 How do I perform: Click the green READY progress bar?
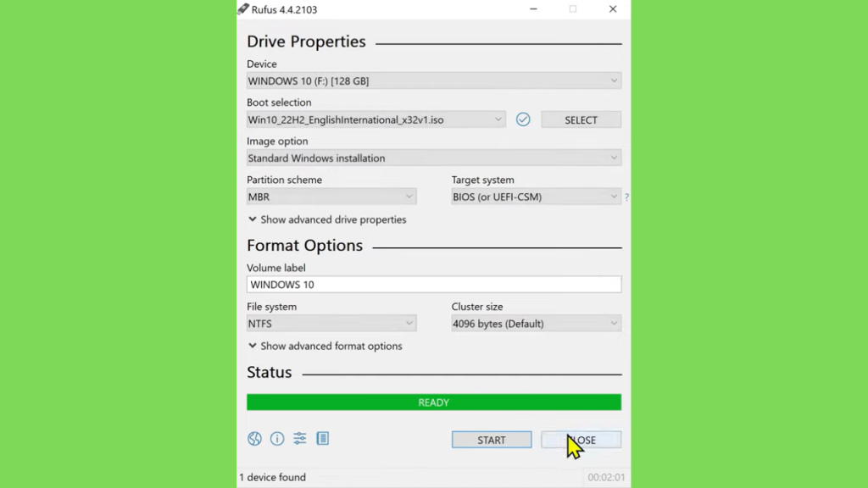(434, 402)
